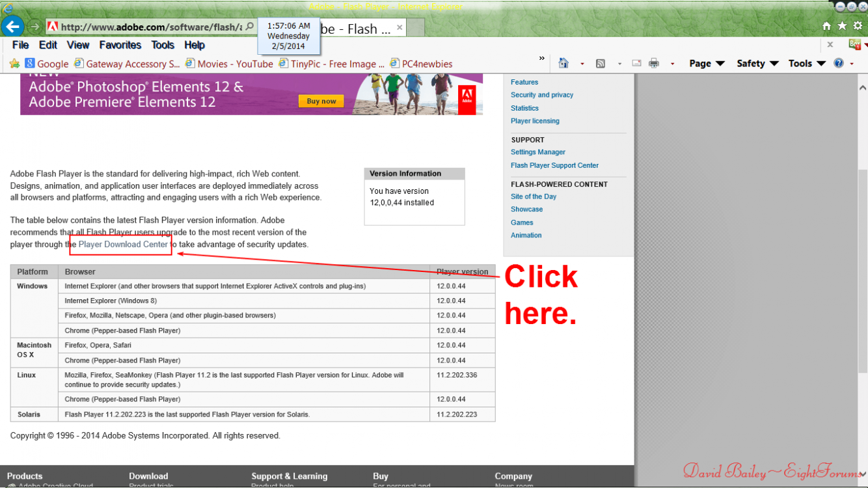Open Favorites with the star icon
Screen dimensions: 868x488
click(842, 26)
